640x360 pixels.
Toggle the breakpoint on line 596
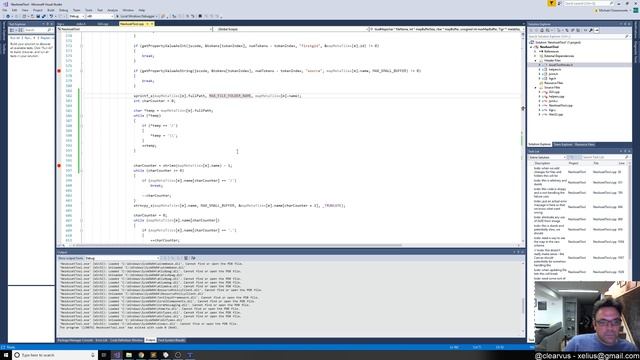(x=59, y=165)
